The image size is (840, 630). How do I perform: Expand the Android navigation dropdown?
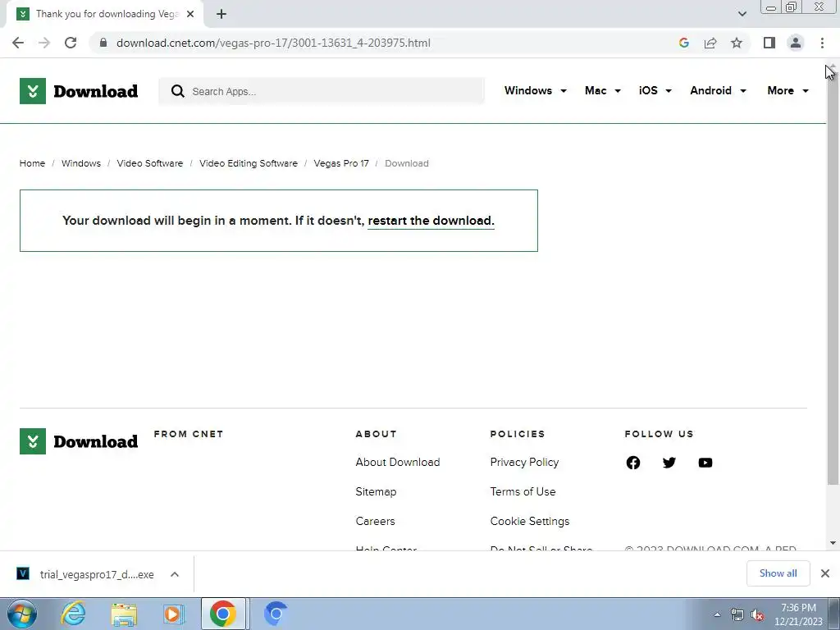pyautogui.click(x=718, y=90)
